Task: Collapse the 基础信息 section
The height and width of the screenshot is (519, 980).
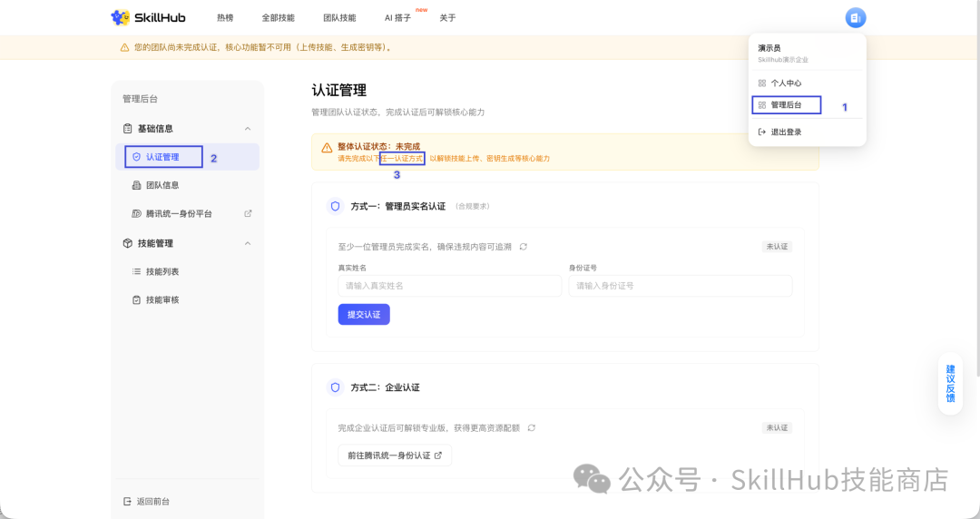Action: (x=248, y=129)
